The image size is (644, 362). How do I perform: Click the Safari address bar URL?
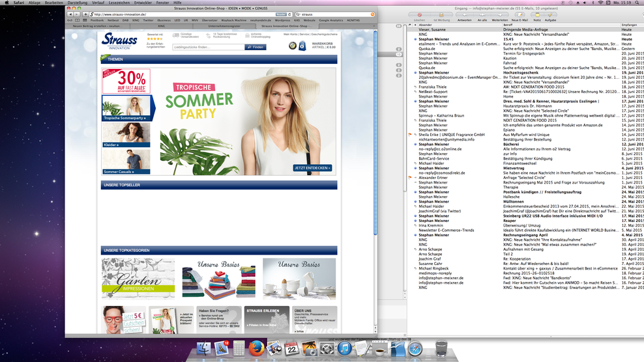tap(182, 14)
